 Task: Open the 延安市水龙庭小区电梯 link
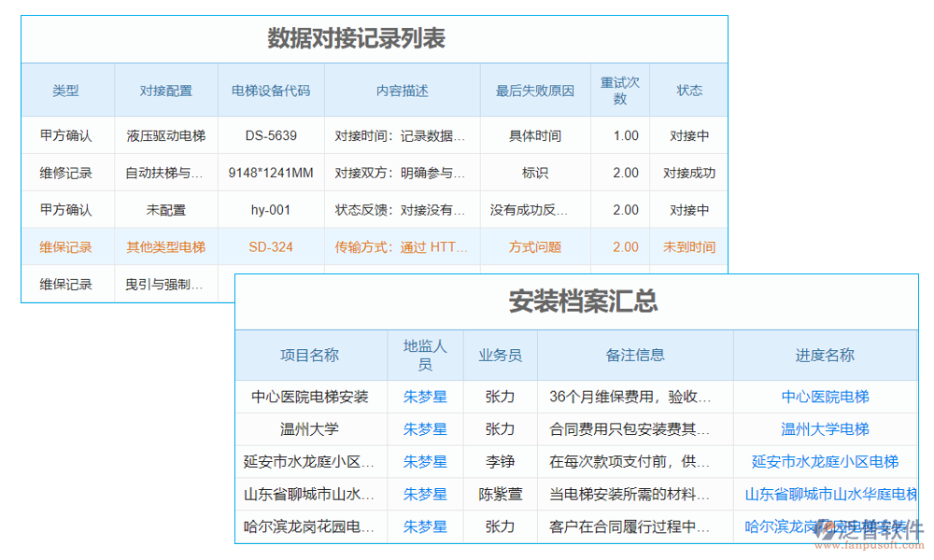[825, 461]
